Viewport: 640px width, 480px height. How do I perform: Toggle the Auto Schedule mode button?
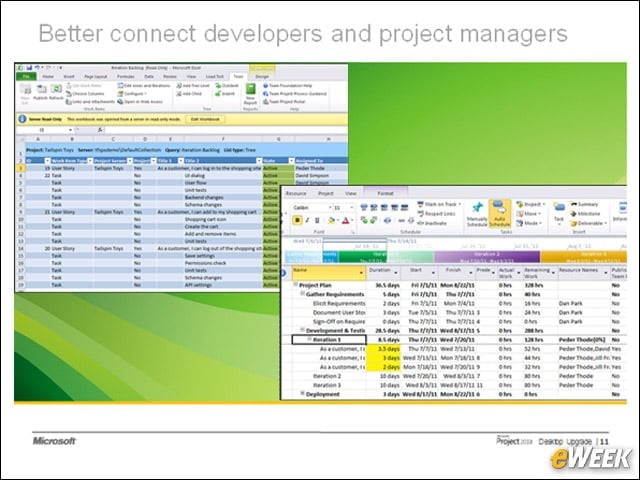500,213
